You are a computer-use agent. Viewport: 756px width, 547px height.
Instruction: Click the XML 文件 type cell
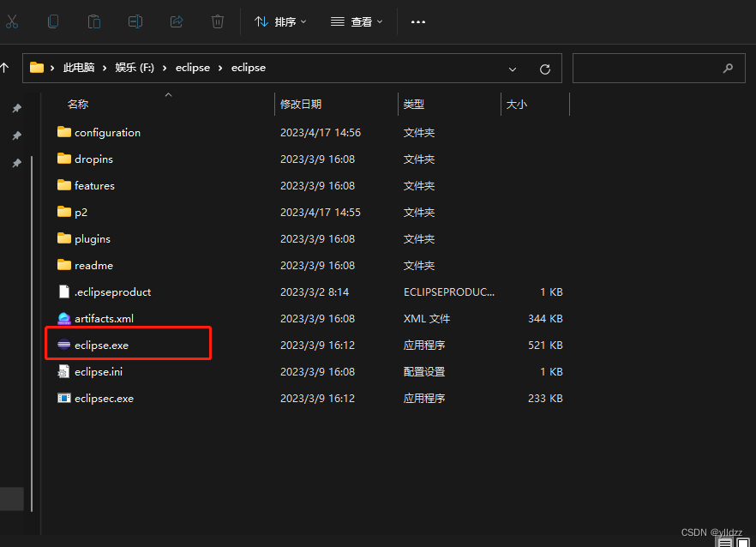[x=427, y=318]
